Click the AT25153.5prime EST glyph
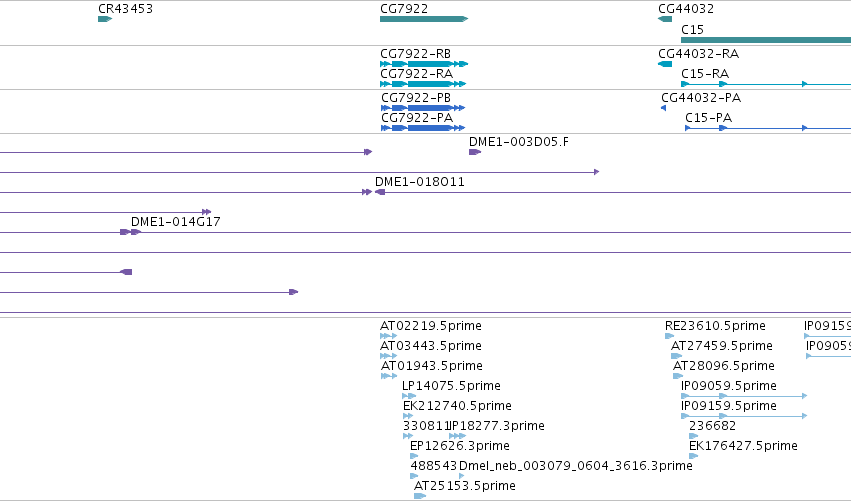851x501 pixels. click(x=420, y=496)
